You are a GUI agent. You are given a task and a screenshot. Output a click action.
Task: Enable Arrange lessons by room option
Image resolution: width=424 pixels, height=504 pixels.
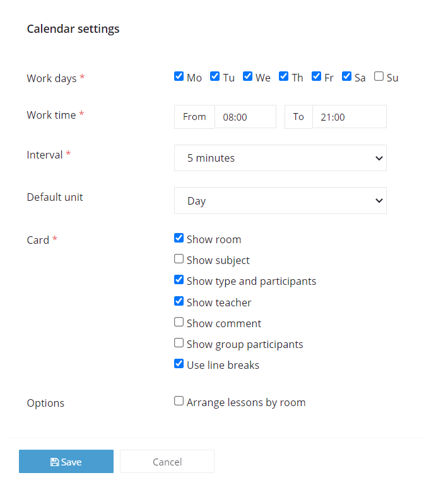pyautogui.click(x=179, y=401)
